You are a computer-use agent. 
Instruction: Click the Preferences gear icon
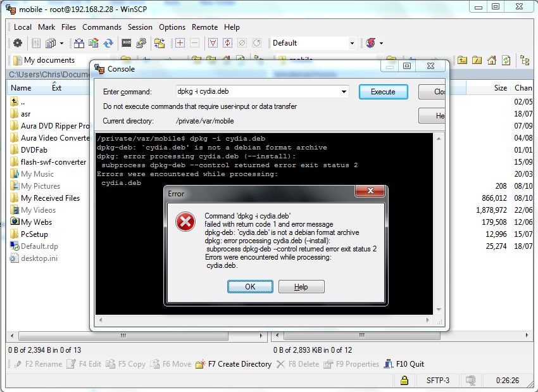tap(17, 43)
